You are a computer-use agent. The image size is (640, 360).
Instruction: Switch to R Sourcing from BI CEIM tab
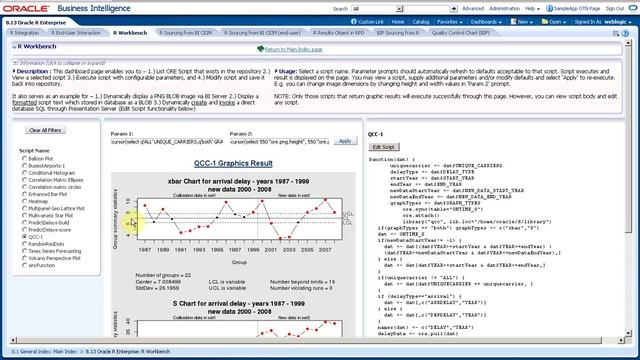tap(185, 33)
